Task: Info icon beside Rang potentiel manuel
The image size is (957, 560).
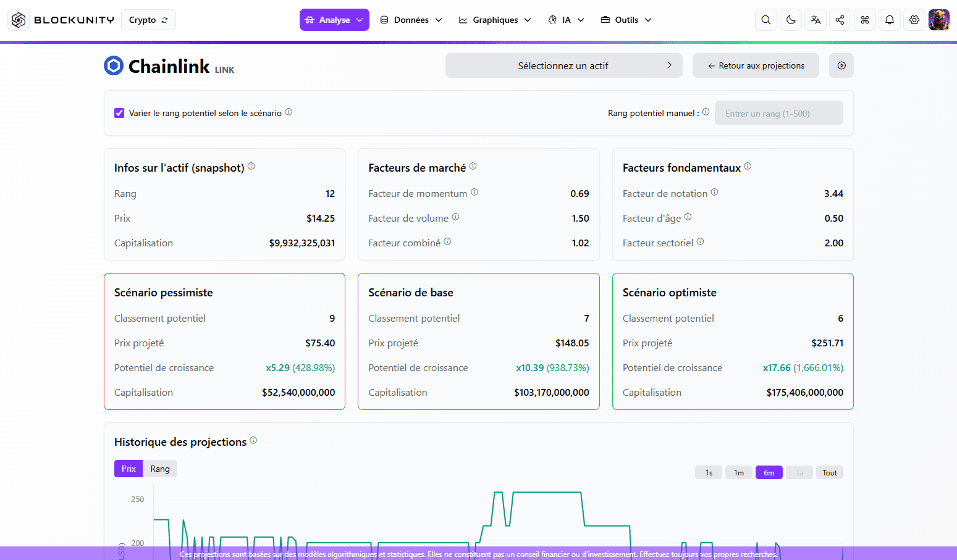Action: click(x=706, y=112)
